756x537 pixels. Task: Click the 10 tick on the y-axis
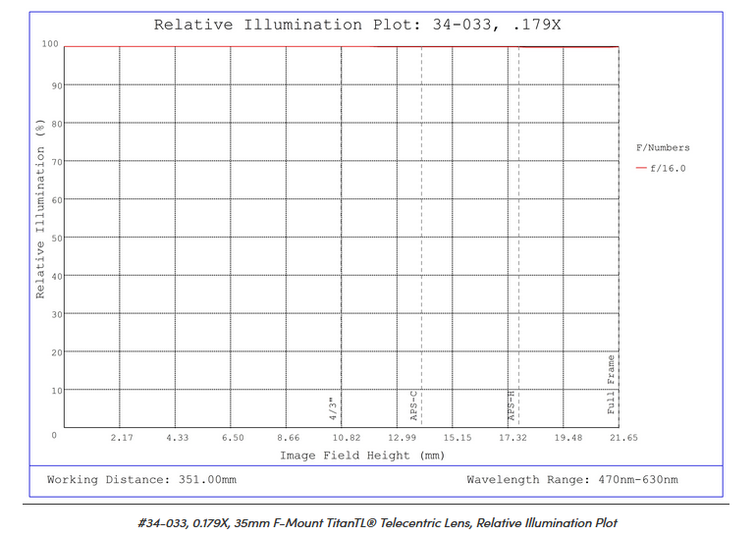(57, 391)
